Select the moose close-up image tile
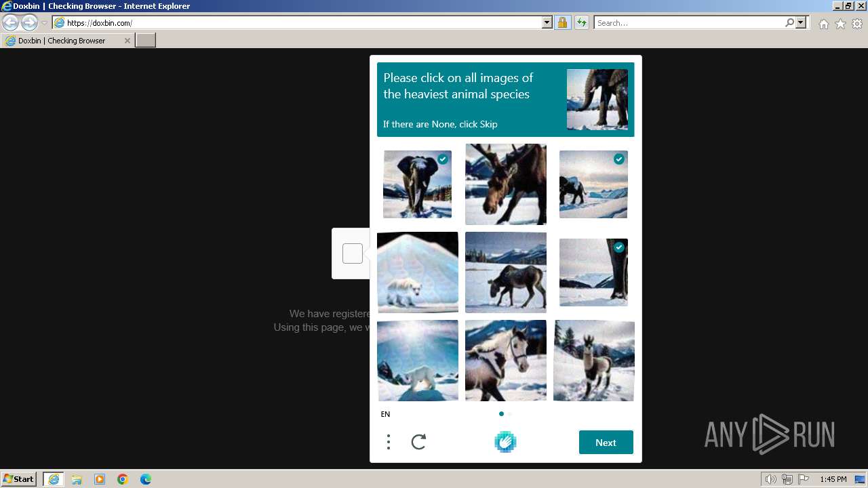868x488 pixels. [505, 184]
